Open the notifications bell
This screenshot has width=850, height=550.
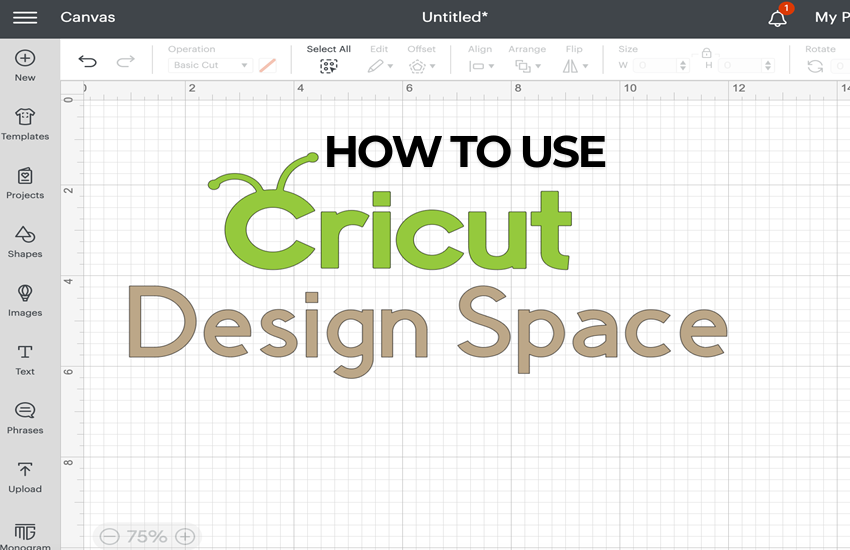777,18
